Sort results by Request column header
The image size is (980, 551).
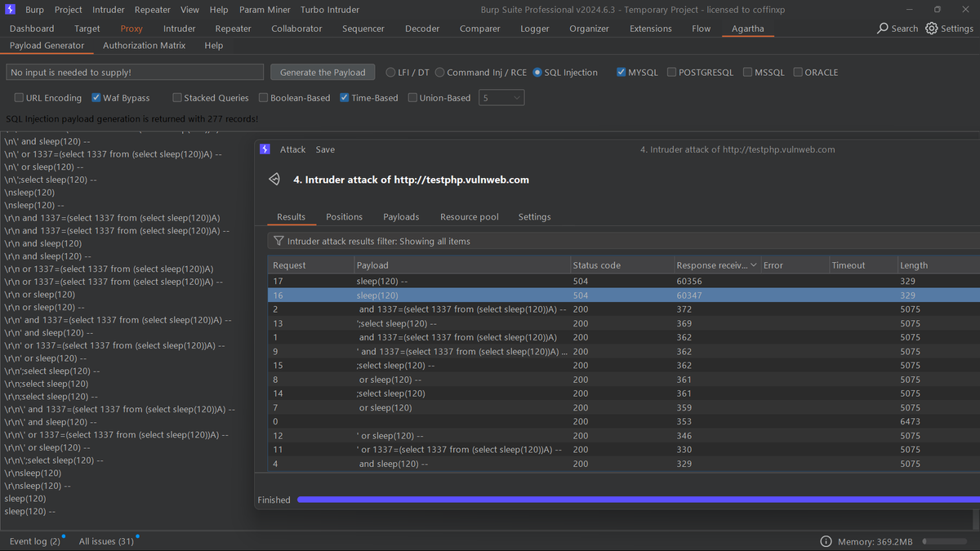pyautogui.click(x=310, y=265)
